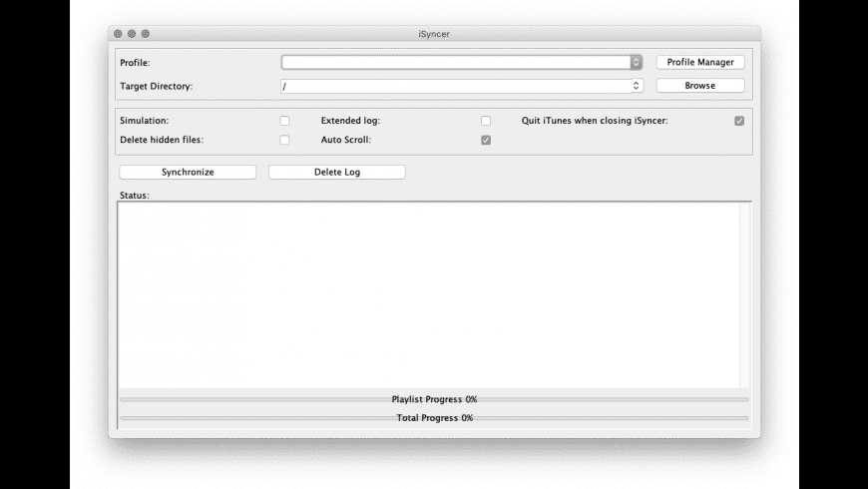Click "Quit iTunes when closing iSyncer:" label

click(595, 121)
